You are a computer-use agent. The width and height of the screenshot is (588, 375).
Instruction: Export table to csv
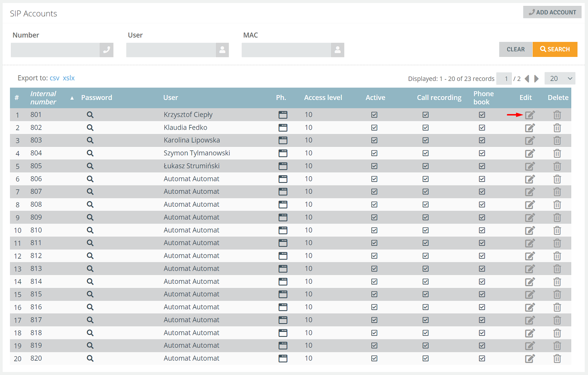[x=54, y=78]
